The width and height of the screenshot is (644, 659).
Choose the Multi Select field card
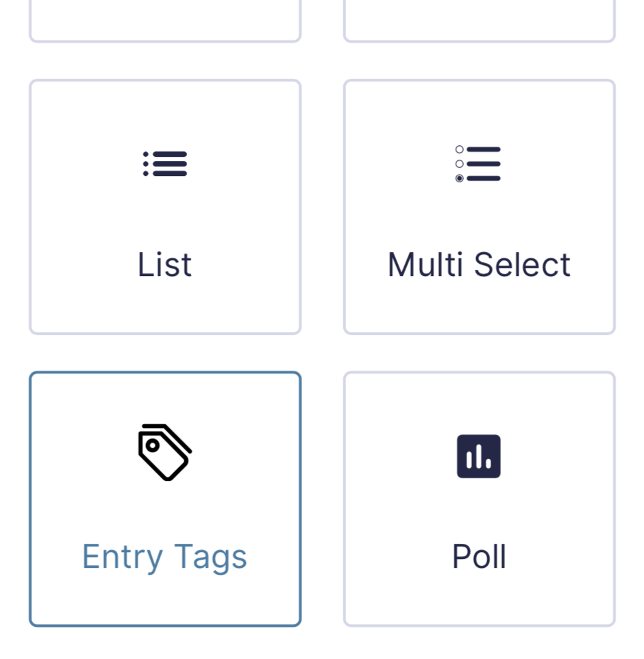479,207
